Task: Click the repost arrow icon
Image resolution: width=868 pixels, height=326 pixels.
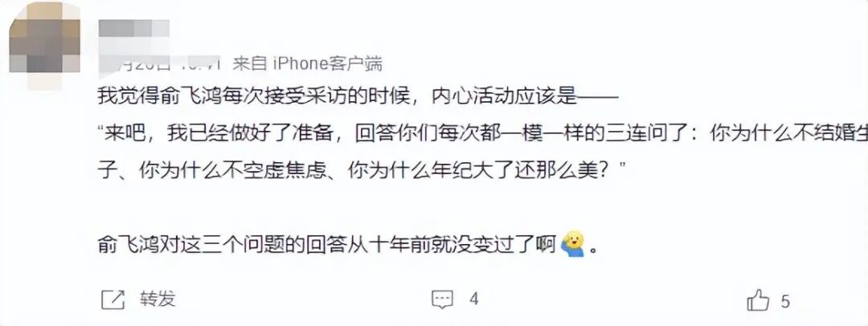Action: tap(113, 300)
